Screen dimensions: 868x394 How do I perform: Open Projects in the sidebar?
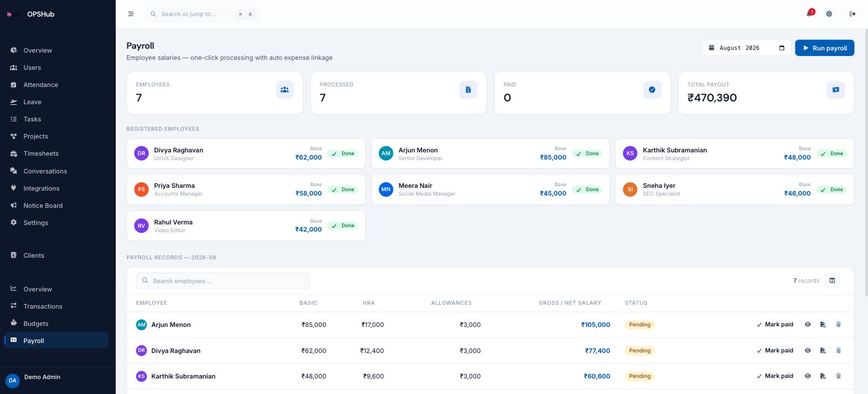click(x=56, y=136)
